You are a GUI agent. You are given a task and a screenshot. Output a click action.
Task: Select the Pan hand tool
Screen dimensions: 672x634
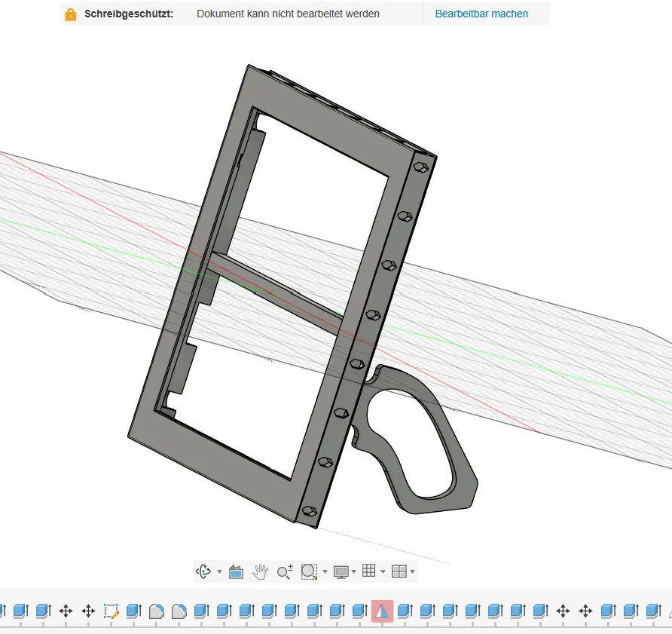[x=260, y=571]
